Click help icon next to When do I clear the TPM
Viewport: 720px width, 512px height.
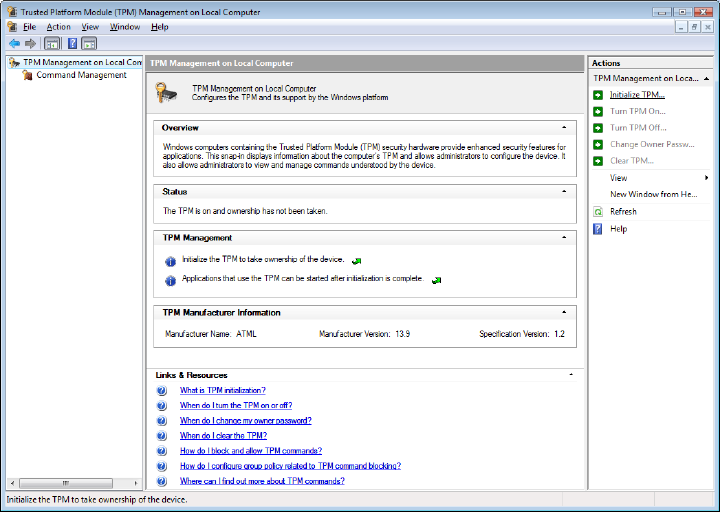pos(161,436)
